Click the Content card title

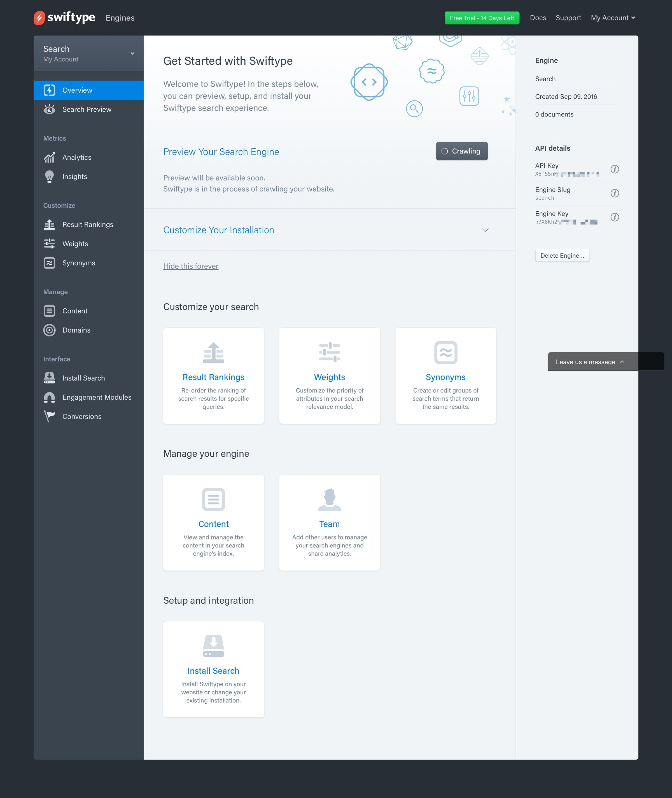(x=214, y=524)
